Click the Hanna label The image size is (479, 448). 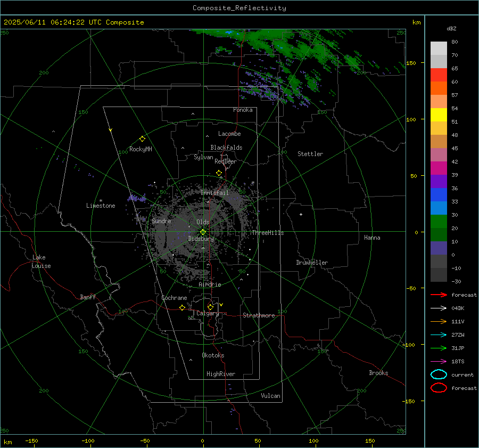pyautogui.click(x=372, y=238)
